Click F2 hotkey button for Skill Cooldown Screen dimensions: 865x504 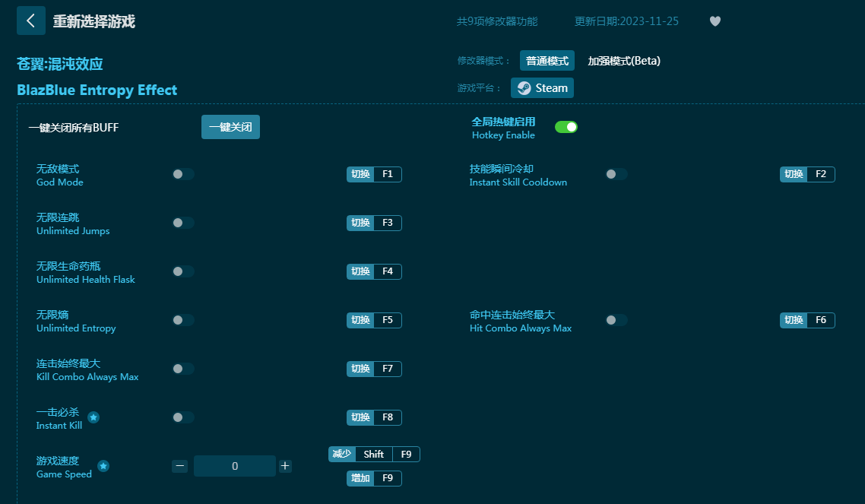pos(807,174)
